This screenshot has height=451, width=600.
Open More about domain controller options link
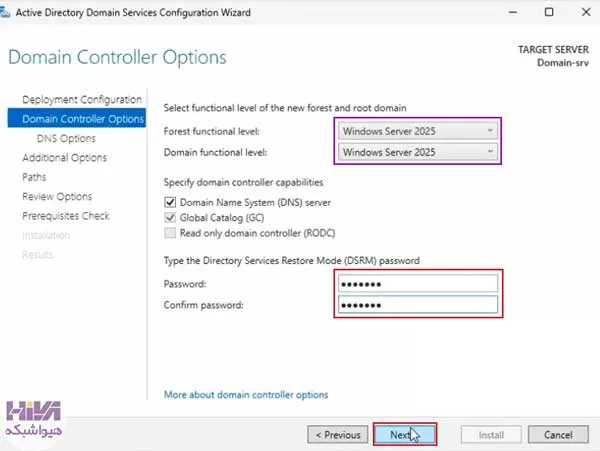[246, 394]
